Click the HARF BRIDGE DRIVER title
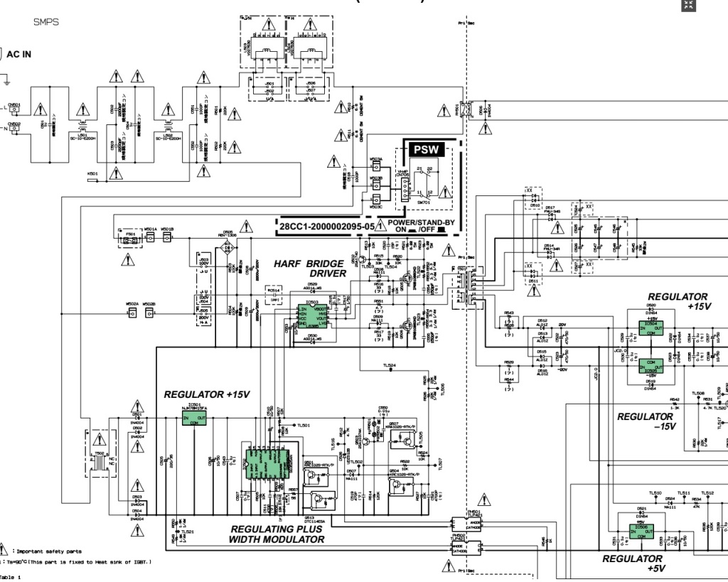This screenshot has height=582, width=728. [310, 268]
